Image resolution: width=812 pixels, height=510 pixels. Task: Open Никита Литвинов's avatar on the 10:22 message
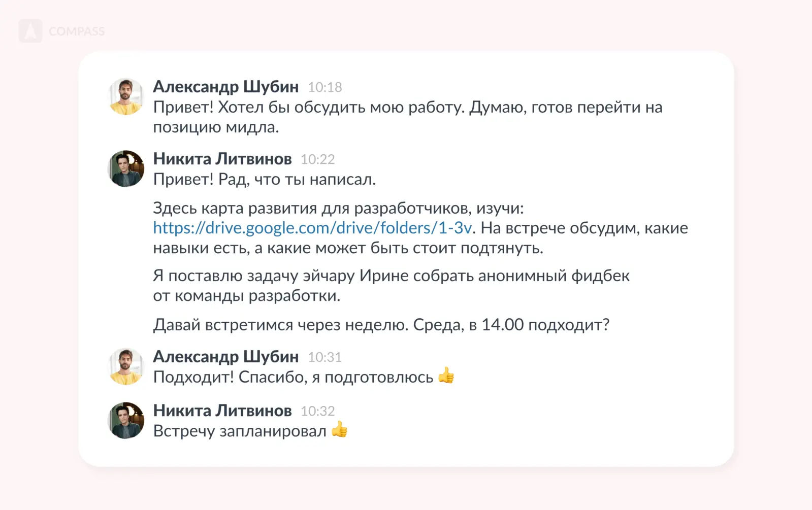tap(126, 168)
